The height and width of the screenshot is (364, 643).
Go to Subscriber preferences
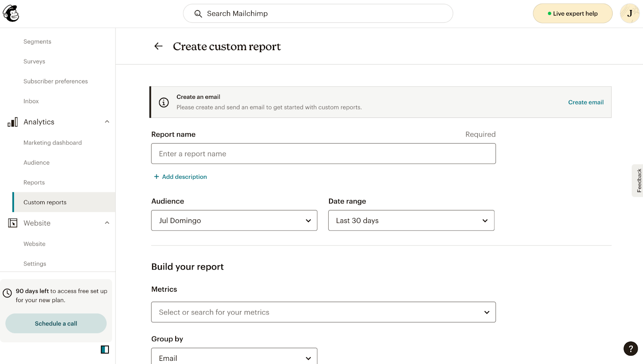55,81
